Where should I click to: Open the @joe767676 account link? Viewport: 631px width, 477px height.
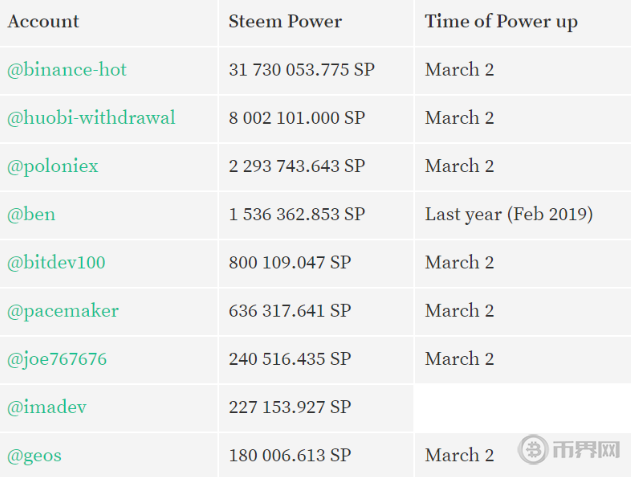coord(57,358)
